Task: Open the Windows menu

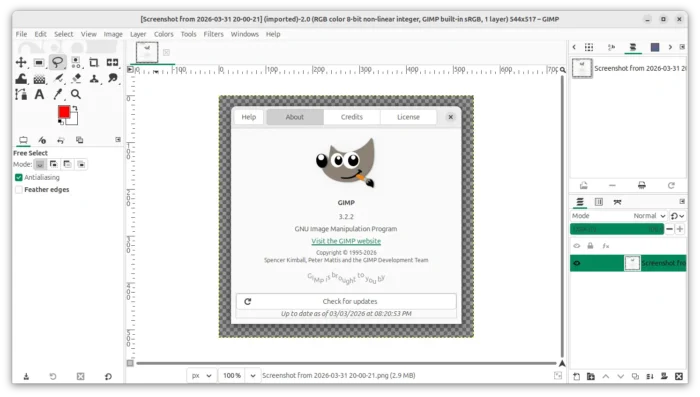Action: click(x=244, y=34)
